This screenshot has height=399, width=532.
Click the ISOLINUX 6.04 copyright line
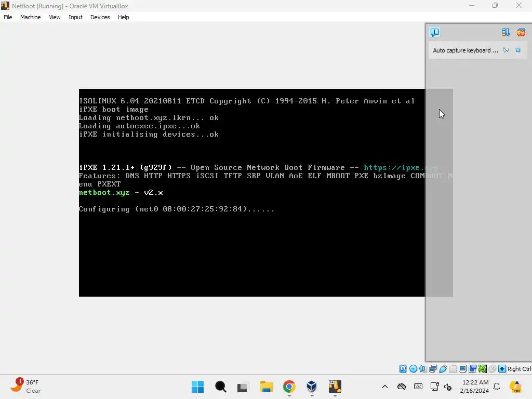(x=247, y=101)
